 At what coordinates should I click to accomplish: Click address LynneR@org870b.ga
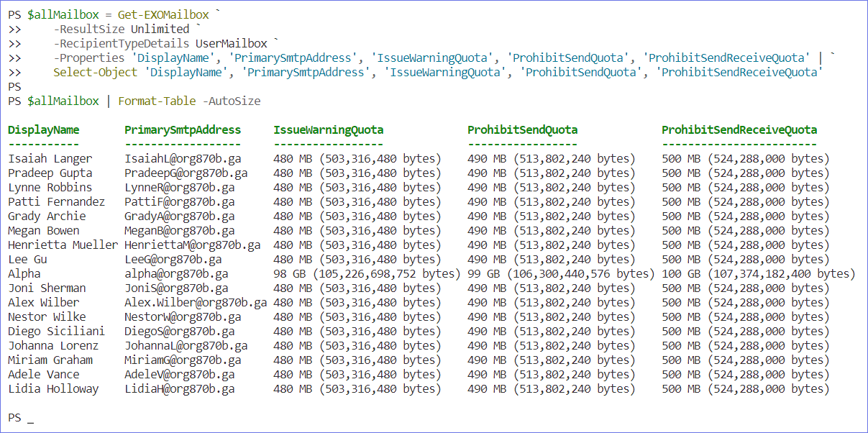pos(180,188)
